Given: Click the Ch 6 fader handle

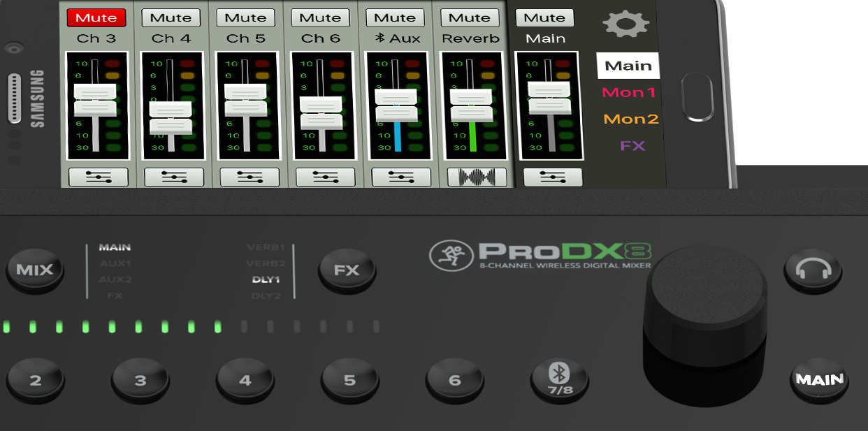Looking at the screenshot, I should click(321, 112).
